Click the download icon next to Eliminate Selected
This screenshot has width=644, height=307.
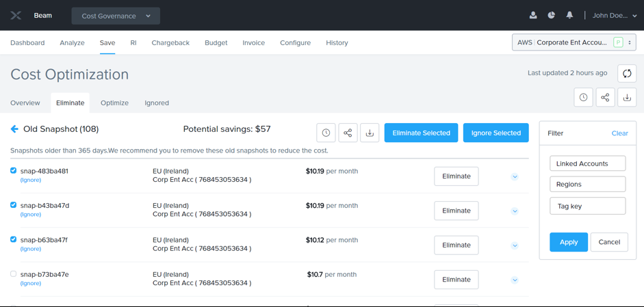point(370,133)
